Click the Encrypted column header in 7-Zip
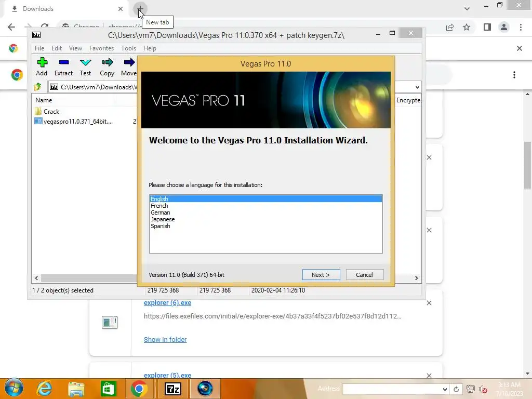 pyautogui.click(x=408, y=100)
